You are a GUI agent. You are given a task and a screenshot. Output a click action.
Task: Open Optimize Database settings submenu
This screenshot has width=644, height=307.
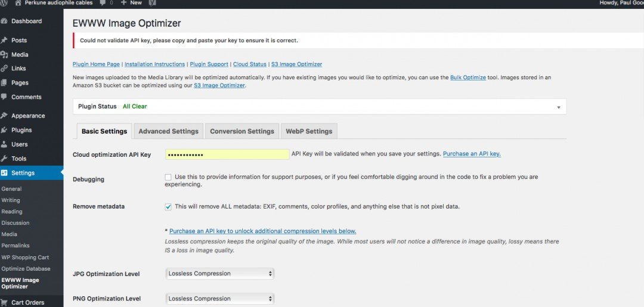(x=26, y=269)
